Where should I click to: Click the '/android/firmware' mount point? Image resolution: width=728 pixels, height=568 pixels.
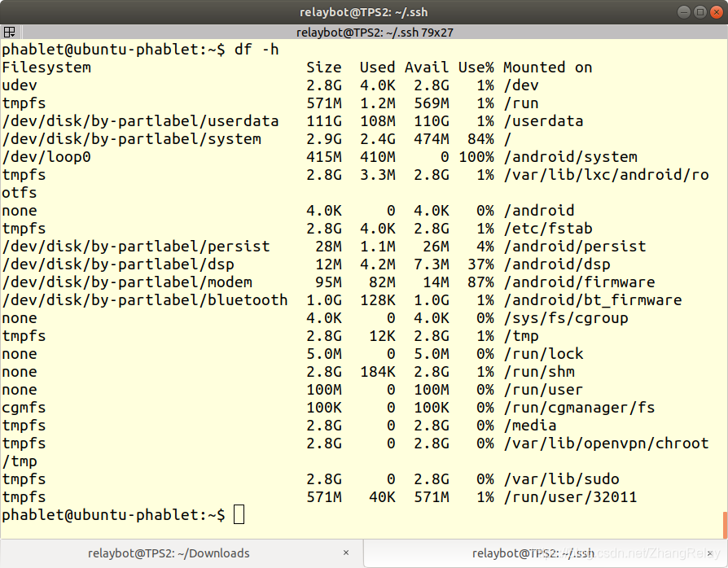[x=580, y=282]
